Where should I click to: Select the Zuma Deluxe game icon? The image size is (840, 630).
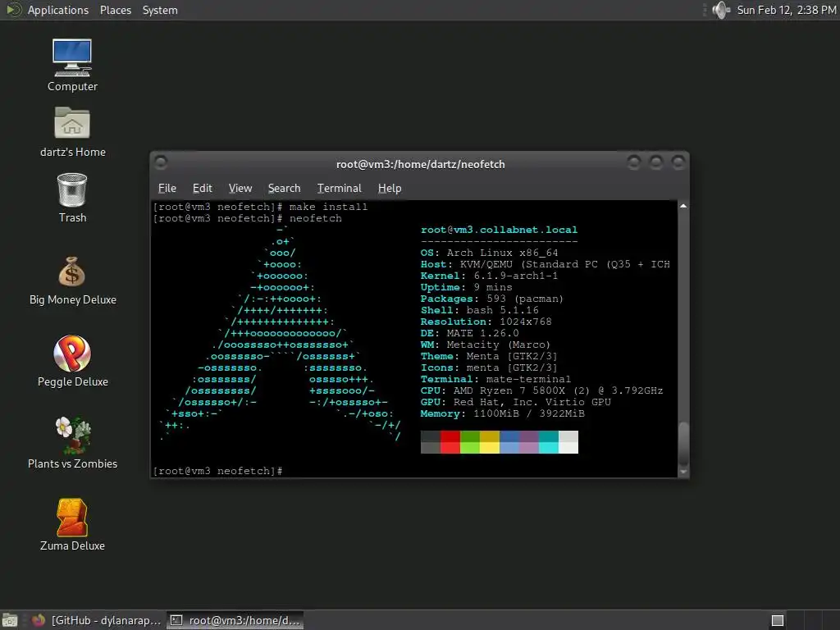click(x=72, y=518)
